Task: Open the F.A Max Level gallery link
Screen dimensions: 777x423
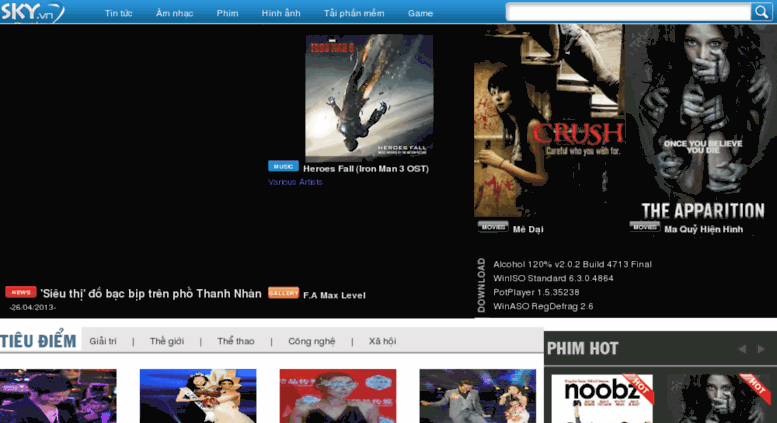Action: point(334,295)
